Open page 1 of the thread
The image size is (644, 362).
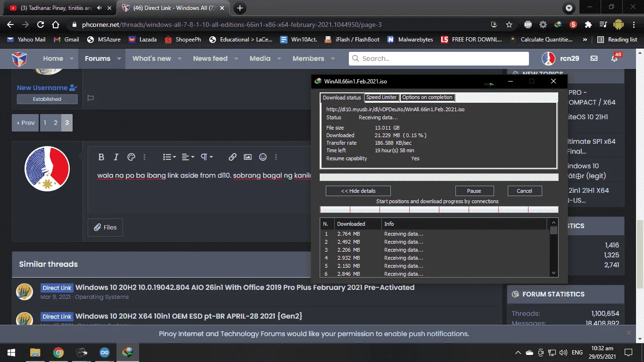coord(45,123)
